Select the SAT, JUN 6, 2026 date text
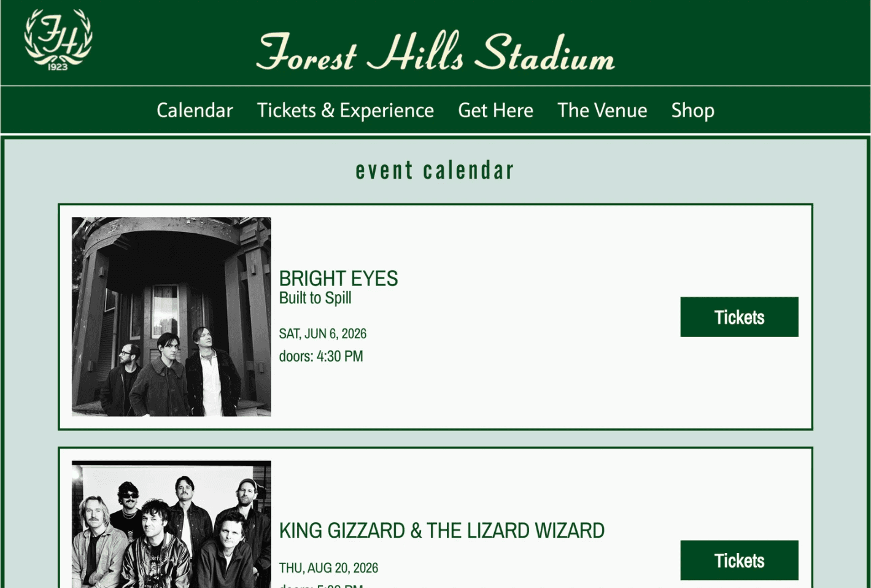871x588 pixels. pyautogui.click(x=322, y=333)
